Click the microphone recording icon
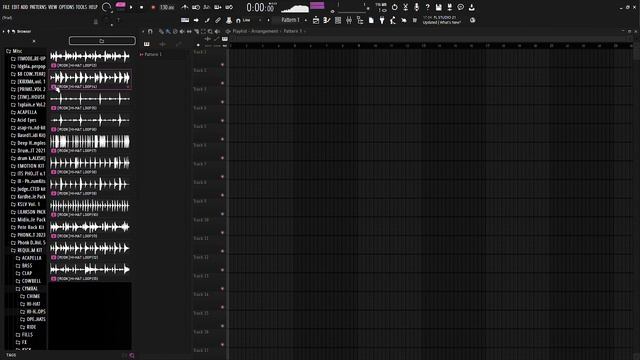640x360 pixels. [x=416, y=7]
